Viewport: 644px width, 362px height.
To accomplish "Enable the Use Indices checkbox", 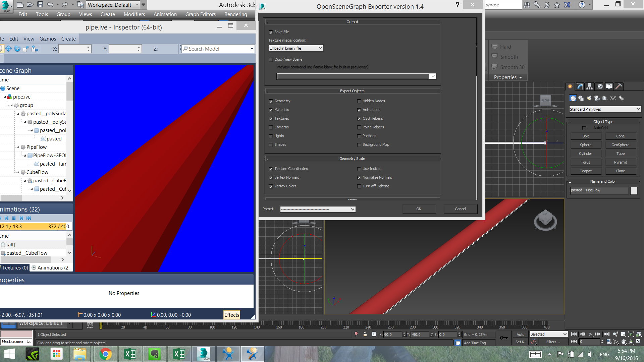I will coord(359,169).
